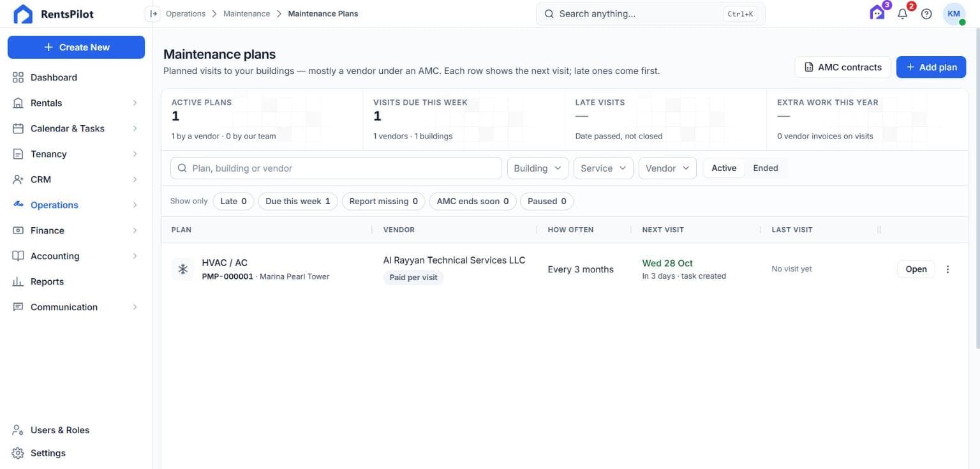Click the Rentals building icon
Viewport: 980px width, 469px height.
[x=19, y=103]
